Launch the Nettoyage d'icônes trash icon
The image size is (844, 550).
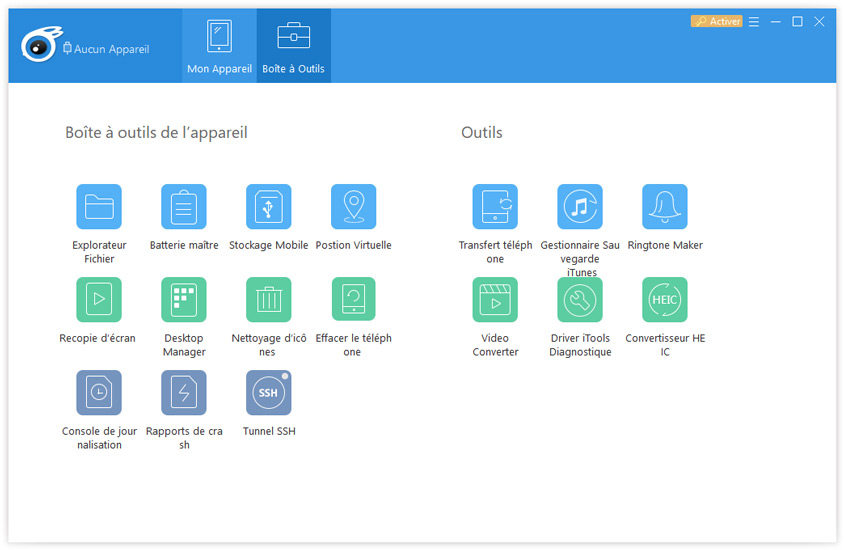[269, 300]
